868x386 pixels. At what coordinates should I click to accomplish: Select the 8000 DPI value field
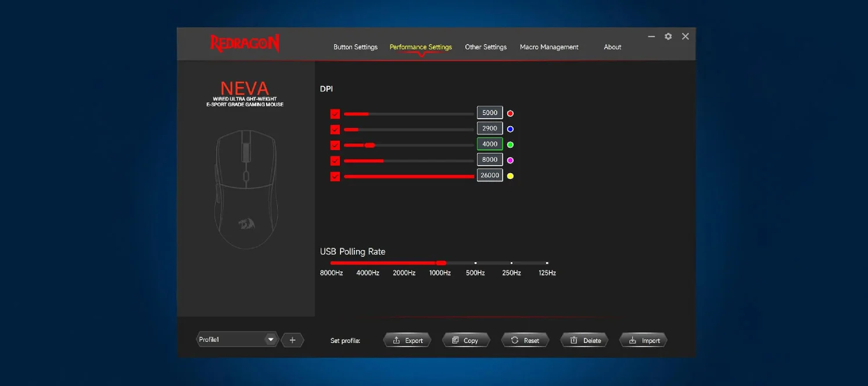(490, 159)
